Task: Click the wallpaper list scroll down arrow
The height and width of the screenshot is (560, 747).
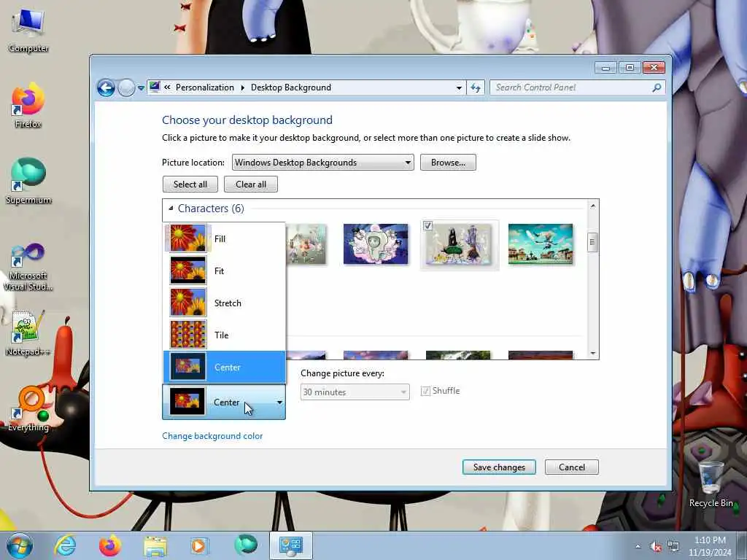Action: pyautogui.click(x=592, y=353)
